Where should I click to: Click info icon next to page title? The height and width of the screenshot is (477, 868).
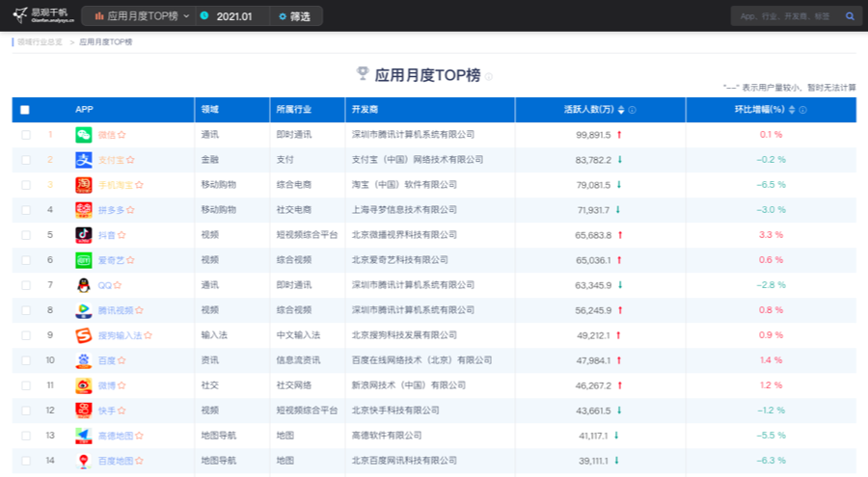point(489,76)
